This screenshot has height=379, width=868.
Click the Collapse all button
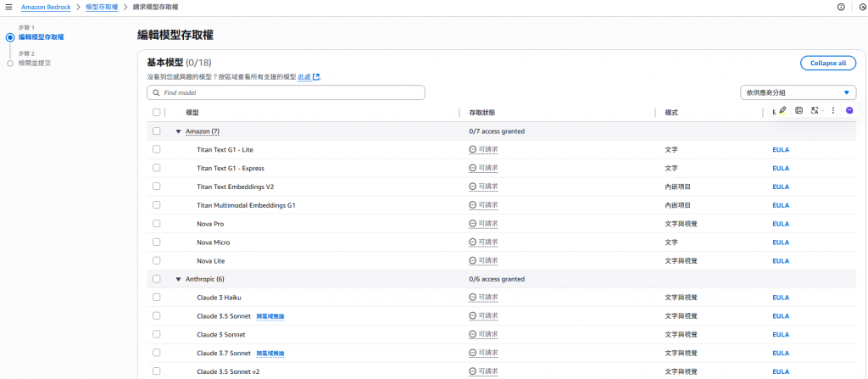pyautogui.click(x=827, y=63)
